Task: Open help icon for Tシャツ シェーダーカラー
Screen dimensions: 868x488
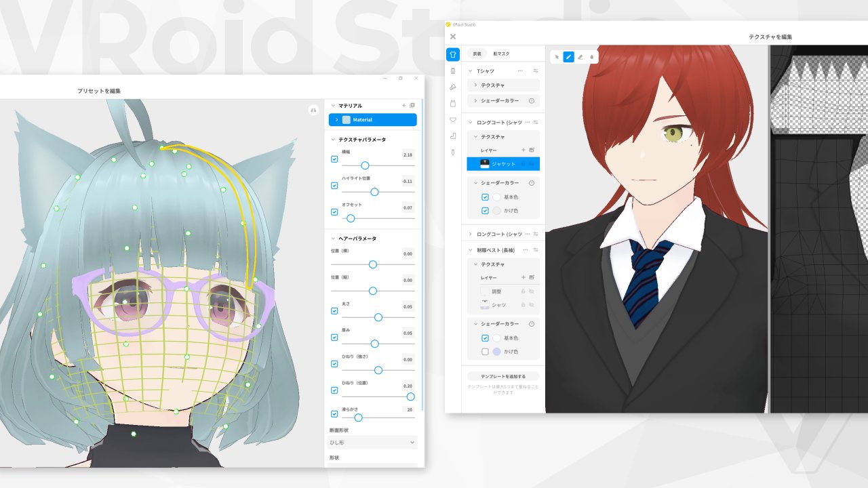Action: 532,100
